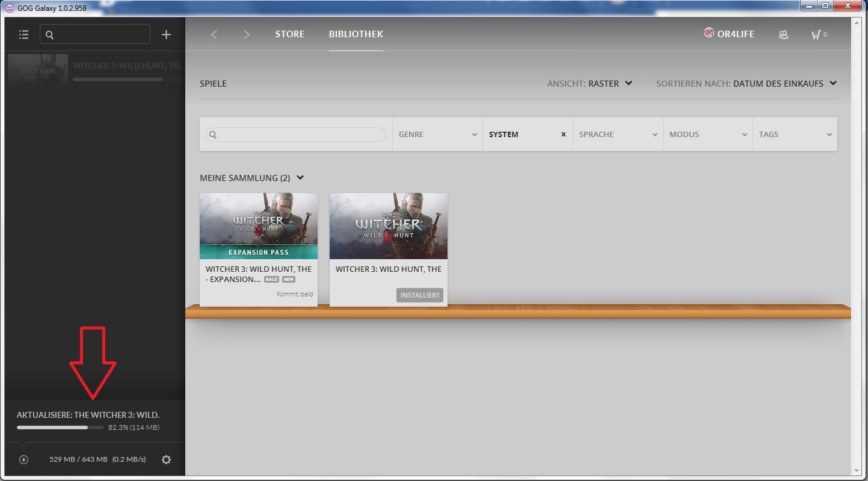This screenshot has height=481, width=868.
Task: Expand the Modus filter
Action: [x=708, y=134]
